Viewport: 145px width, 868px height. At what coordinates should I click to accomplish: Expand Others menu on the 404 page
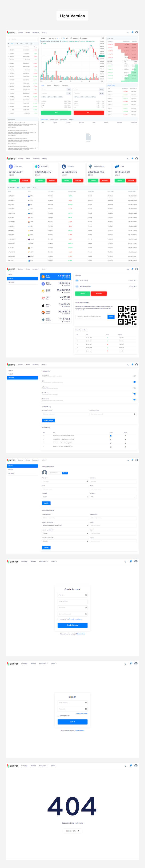coord(53,766)
